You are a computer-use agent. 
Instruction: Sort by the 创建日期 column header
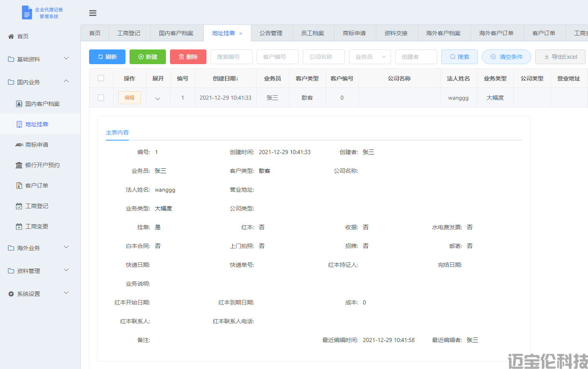(226, 78)
